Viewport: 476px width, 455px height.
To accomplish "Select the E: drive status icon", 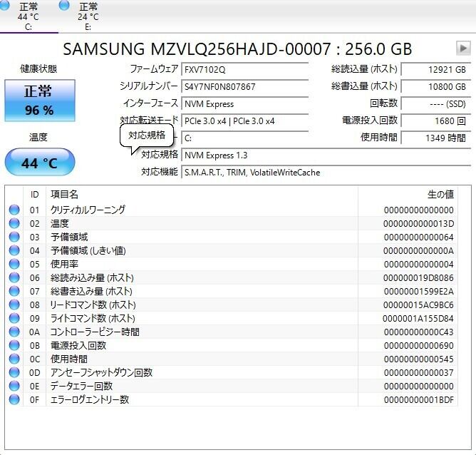I will (x=64, y=6).
